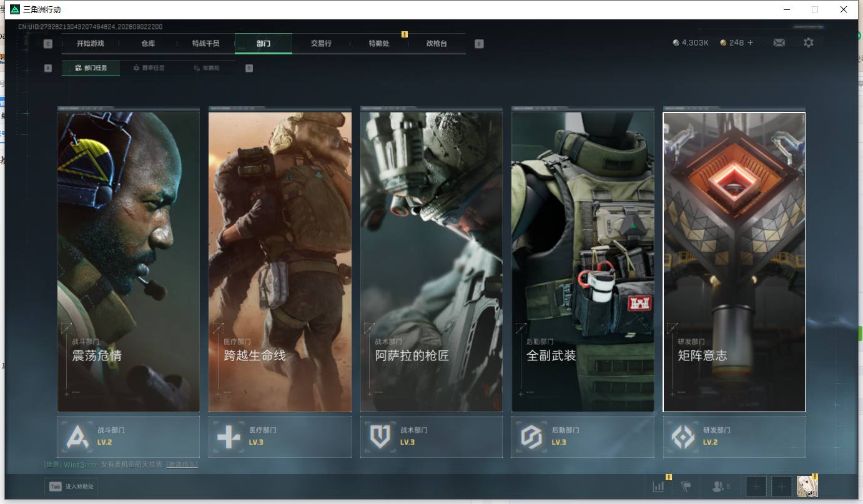
Task: Click the silver coin currency icon
Action: 676,42
